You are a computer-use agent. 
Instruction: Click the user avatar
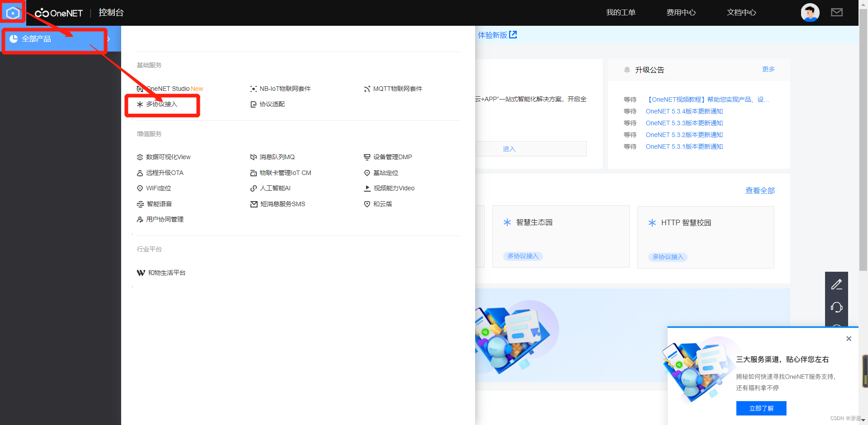click(x=810, y=13)
